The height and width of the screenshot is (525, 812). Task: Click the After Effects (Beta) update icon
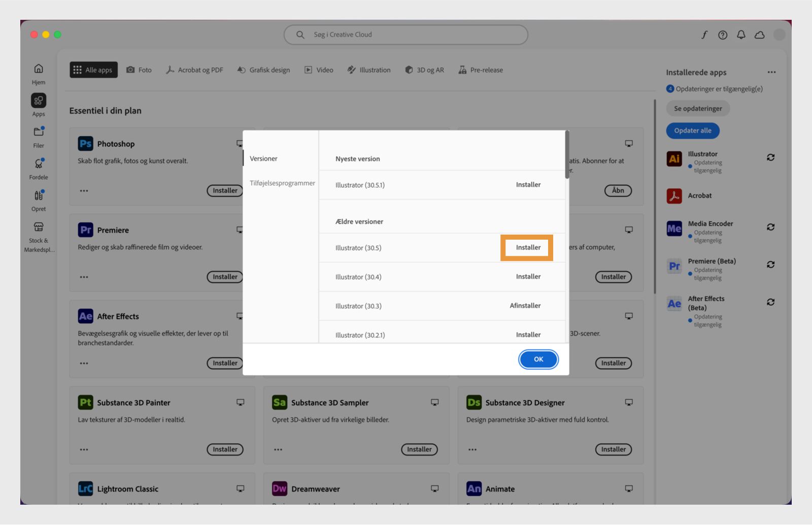coord(770,302)
